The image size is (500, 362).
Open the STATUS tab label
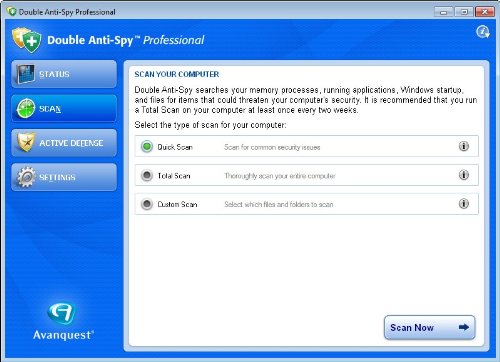54,74
